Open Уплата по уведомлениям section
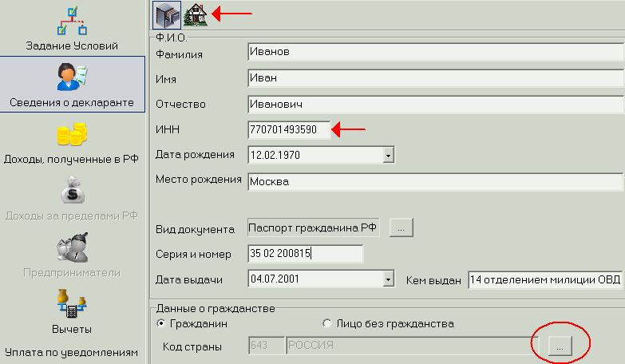Viewport: 625px width, 364px height. coord(72,353)
